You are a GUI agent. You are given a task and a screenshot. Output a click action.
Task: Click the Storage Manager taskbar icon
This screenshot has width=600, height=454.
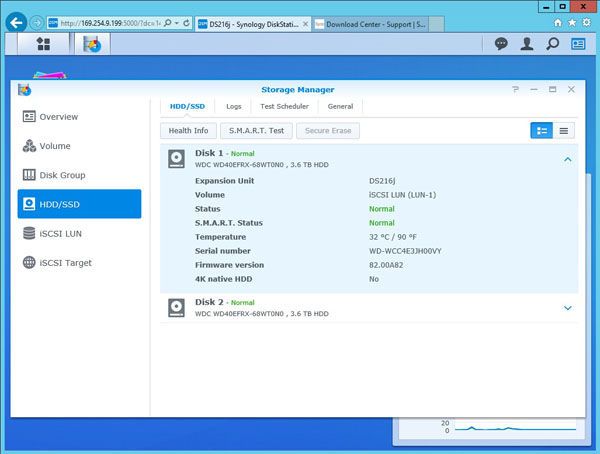tap(92, 44)
